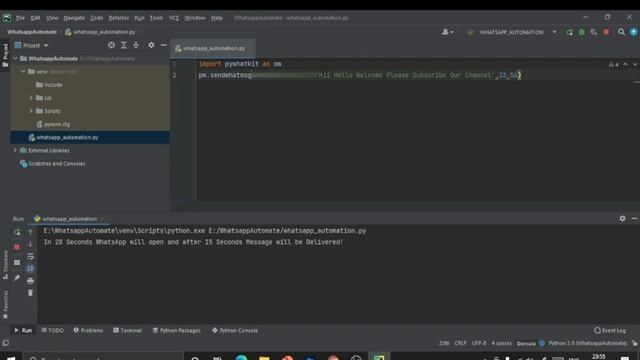This screenshot has height=360, width=640.
Task: Toggle Scroll to End in Run console
Action: (30, 269)
